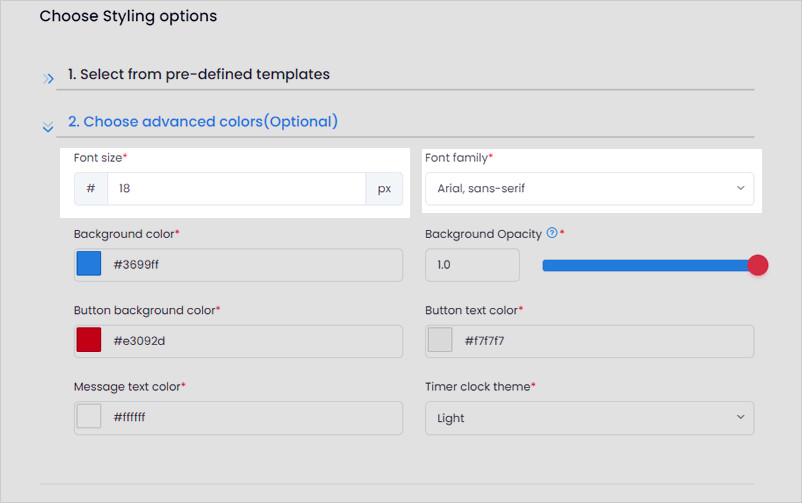Click the px suffix of Font size
Viewport: 802px width, 503px height.
click(x=384, y=189)
